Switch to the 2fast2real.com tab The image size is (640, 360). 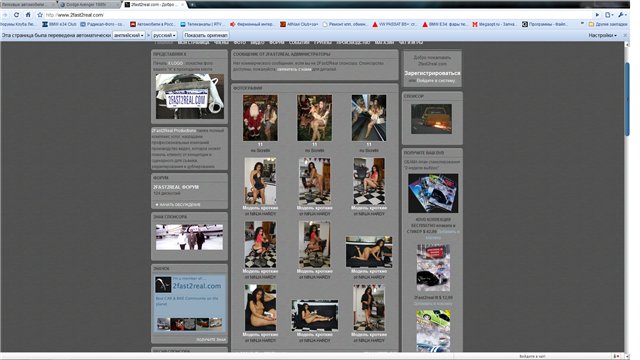(154, 4)
